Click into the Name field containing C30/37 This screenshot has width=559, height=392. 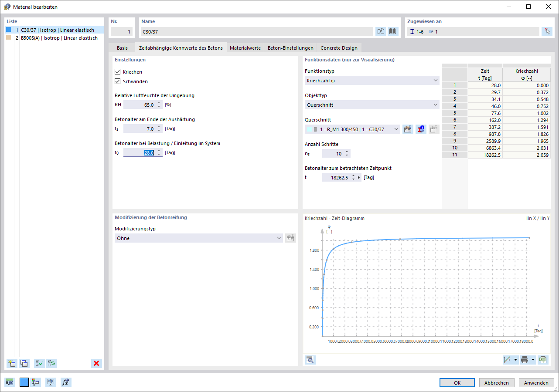pos(257,31)
